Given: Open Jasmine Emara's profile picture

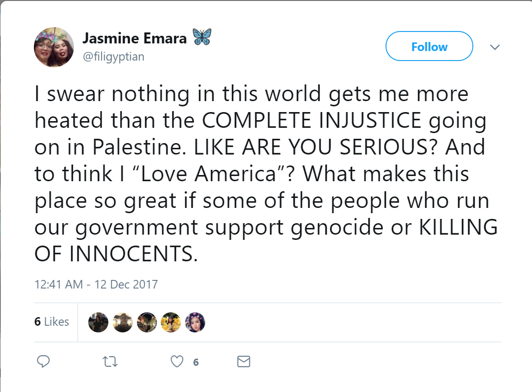Looking at the screenshot, I should (x=54, y=47).
